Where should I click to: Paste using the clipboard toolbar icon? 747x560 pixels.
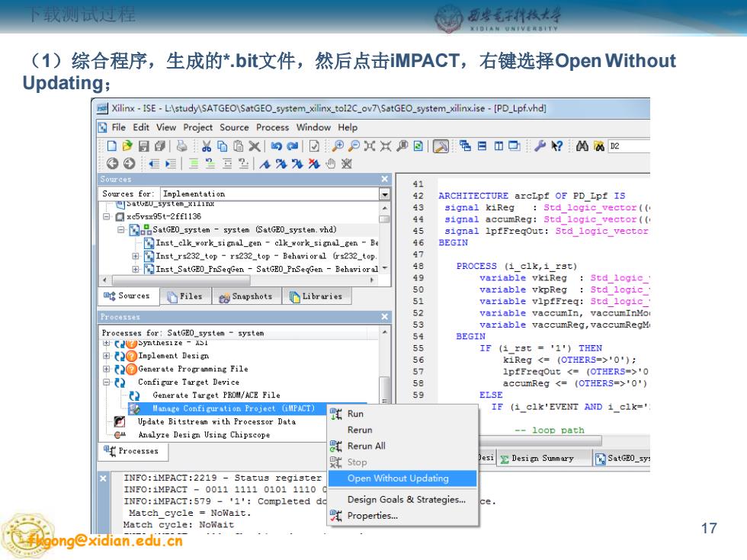[x=238, y=146]
